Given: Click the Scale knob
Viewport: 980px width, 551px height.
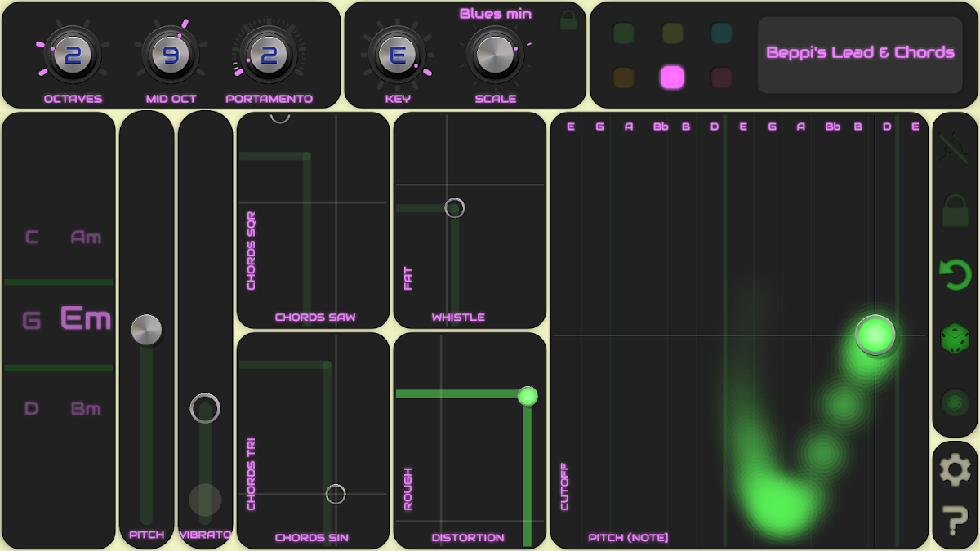Looking at the screenshot, I should [495, 55].
